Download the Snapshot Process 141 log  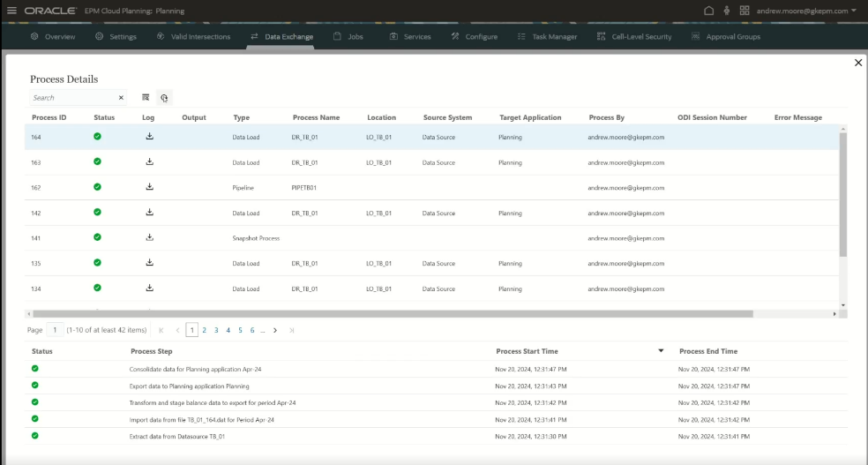[x=150, y=237]
